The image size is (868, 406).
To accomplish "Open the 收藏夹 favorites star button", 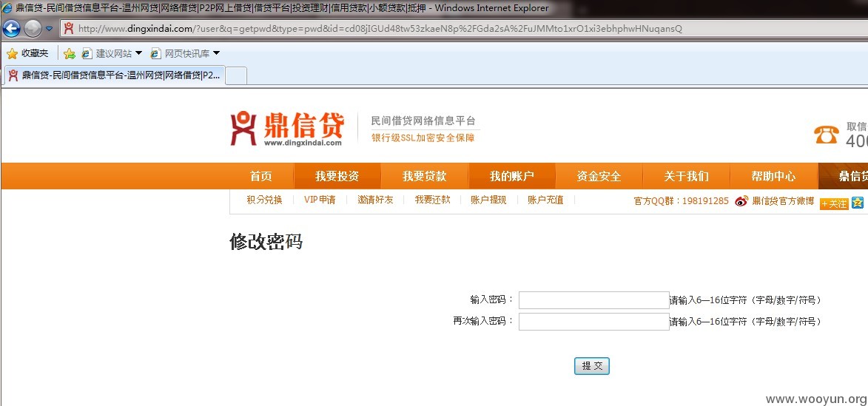I will pos(27,54).
